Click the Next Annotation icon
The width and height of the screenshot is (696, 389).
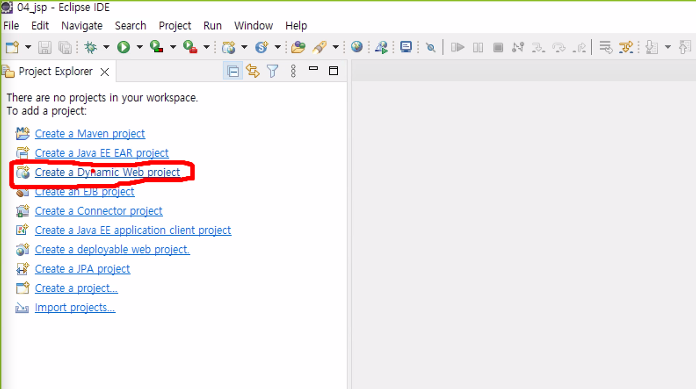[x=652, y=47]
